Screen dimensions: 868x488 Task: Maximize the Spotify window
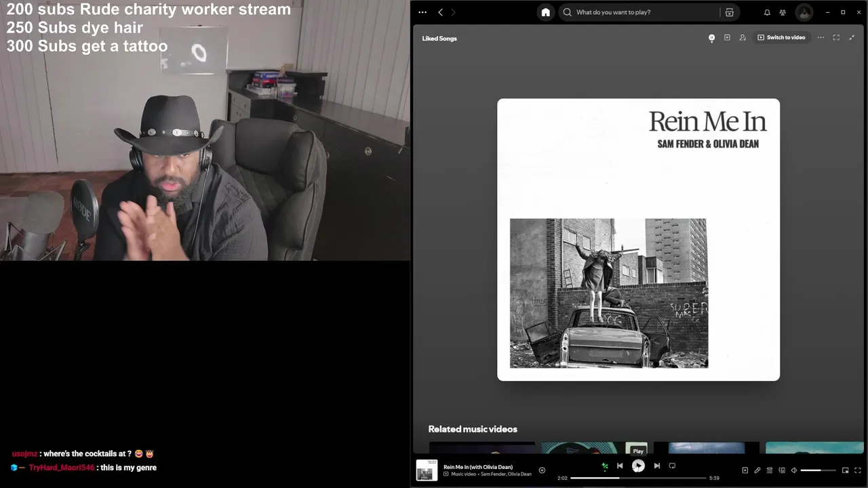[843, 12]
